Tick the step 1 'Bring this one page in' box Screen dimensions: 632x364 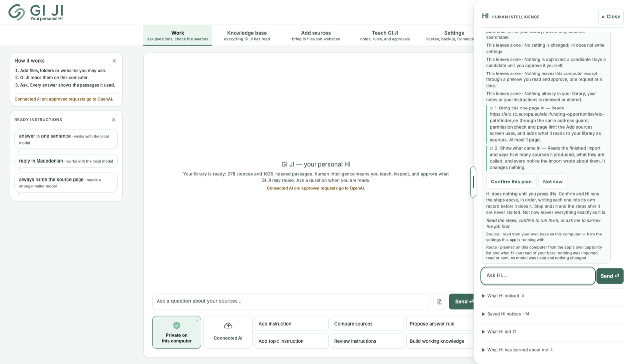492,108
